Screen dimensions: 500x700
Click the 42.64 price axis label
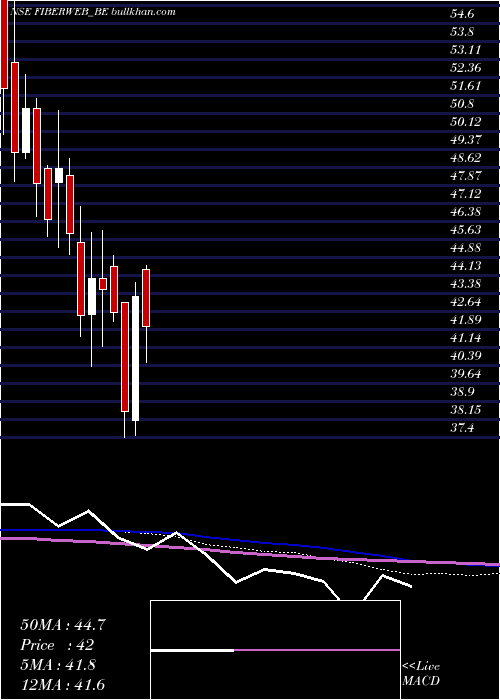465,302
